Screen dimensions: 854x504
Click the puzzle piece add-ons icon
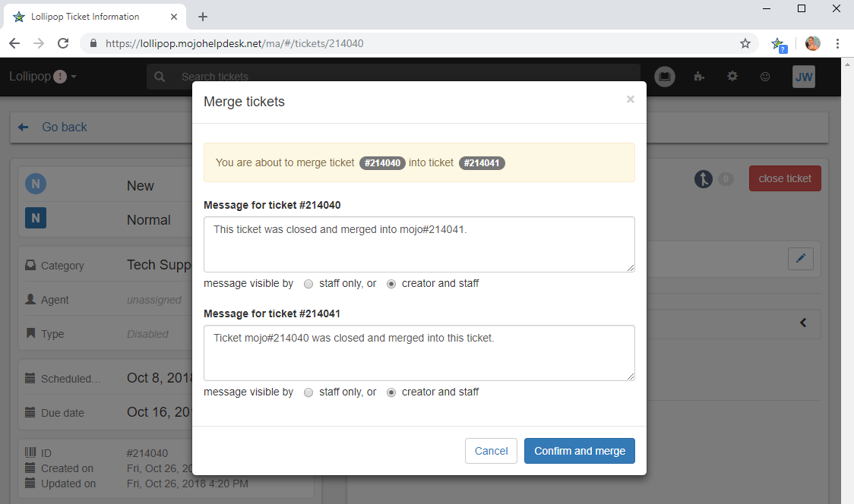699,77
